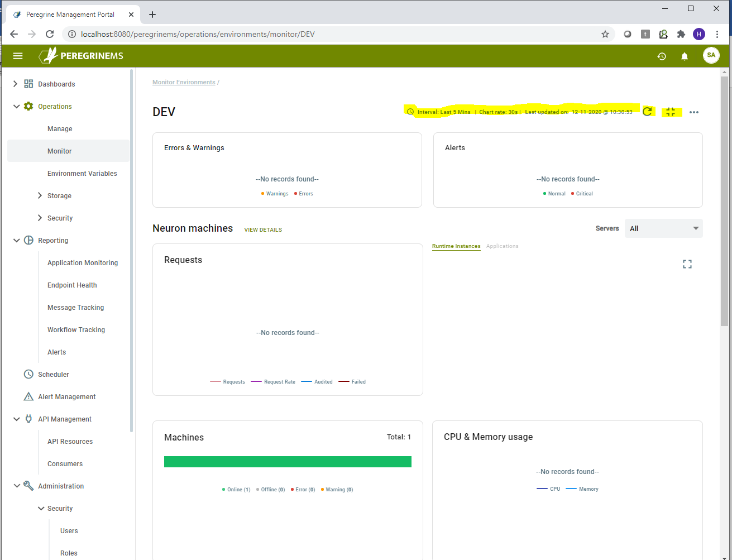Select the Monitor menu item
Screen dimensions: 732x560
(x=68, y=151)
